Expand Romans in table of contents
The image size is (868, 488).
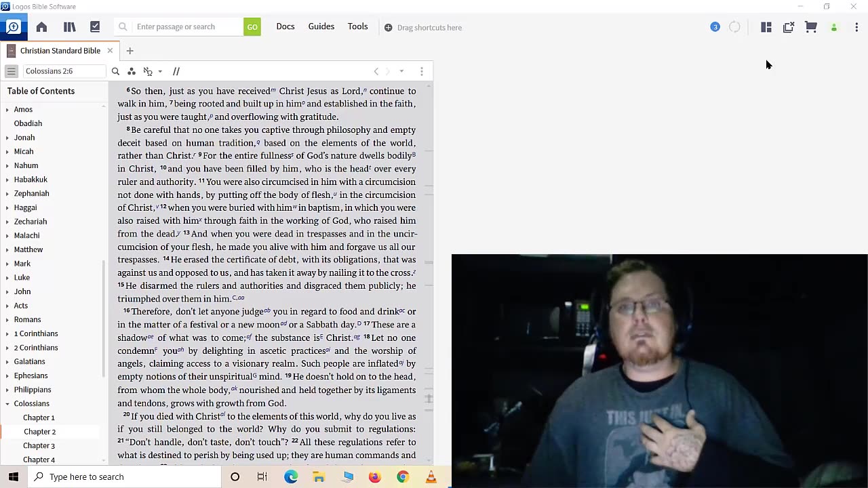pos(7,320)
